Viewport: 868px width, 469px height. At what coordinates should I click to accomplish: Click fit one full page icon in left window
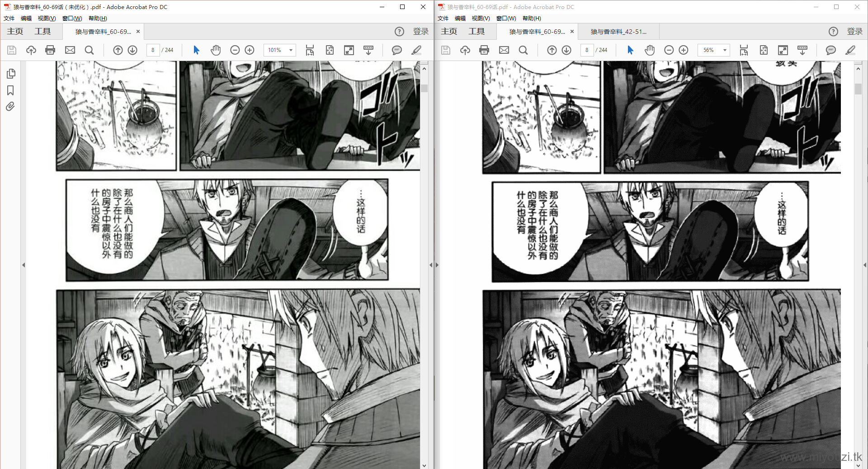(330, 50)
